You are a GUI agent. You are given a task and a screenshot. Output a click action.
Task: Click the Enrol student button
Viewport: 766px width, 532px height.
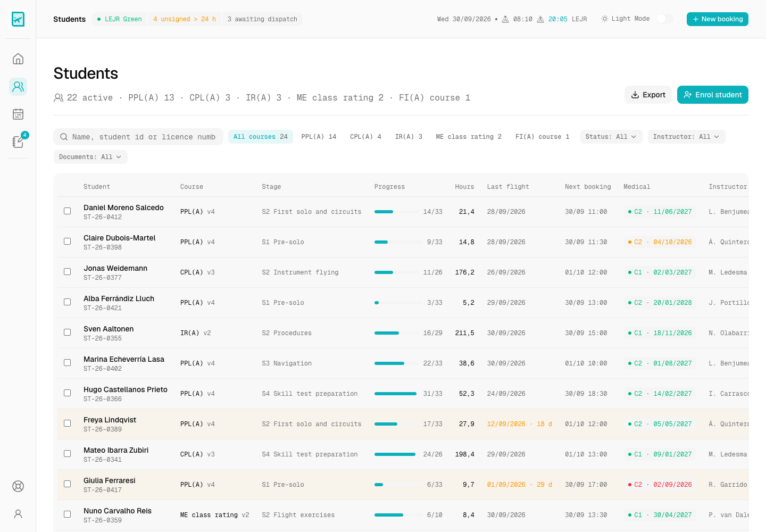coord(713,95)
